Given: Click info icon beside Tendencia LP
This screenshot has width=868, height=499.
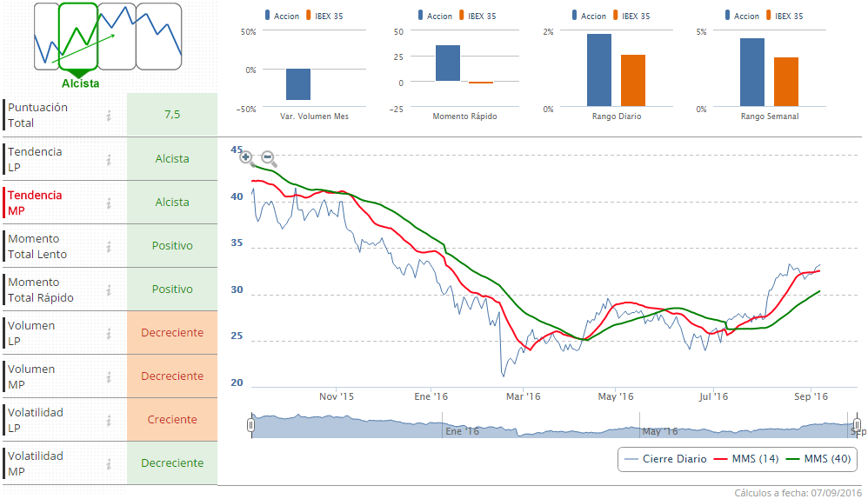Looking at the screenshot, I should (x=110, y=159).
